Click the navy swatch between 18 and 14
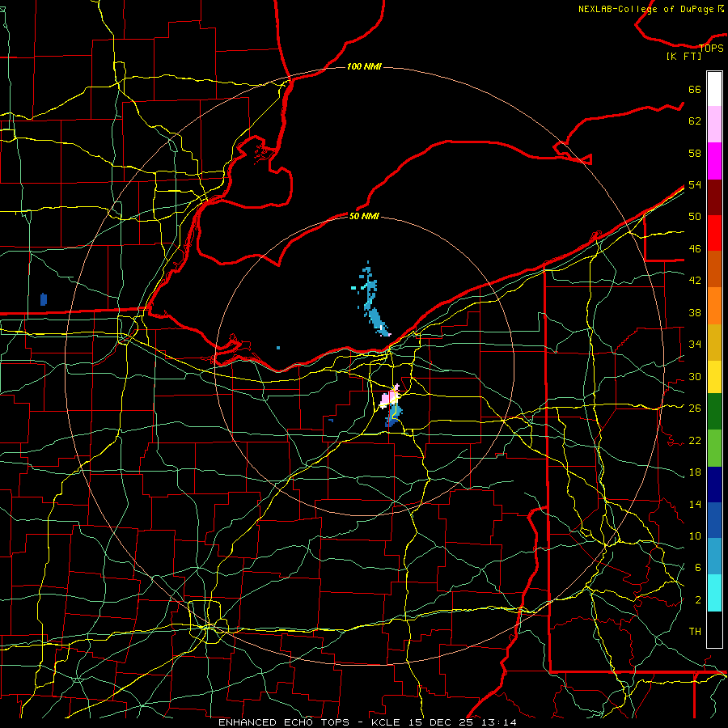The image size is (728, 728). point(714,485)
